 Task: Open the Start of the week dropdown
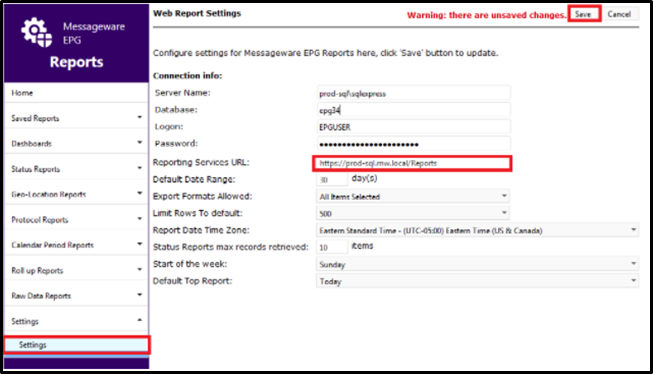pyautogui.click(x=477, y=264)
